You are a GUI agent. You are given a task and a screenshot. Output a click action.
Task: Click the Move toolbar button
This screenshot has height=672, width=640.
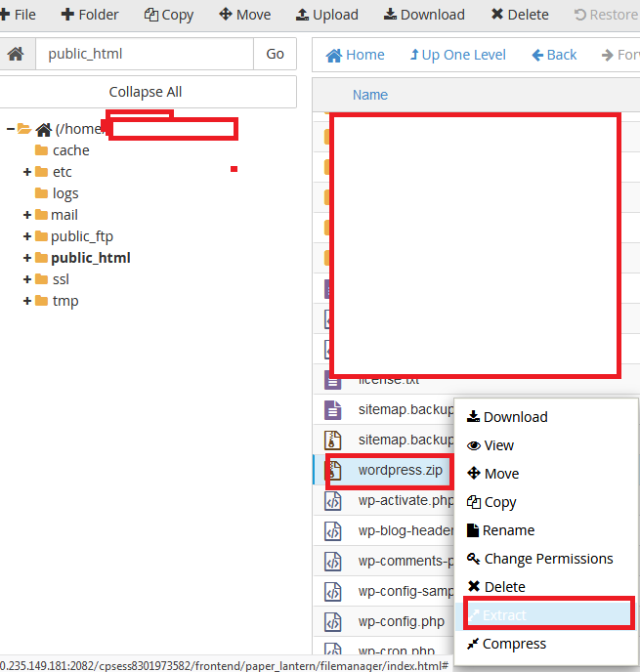pyautogui.click(x=245, y=15)
